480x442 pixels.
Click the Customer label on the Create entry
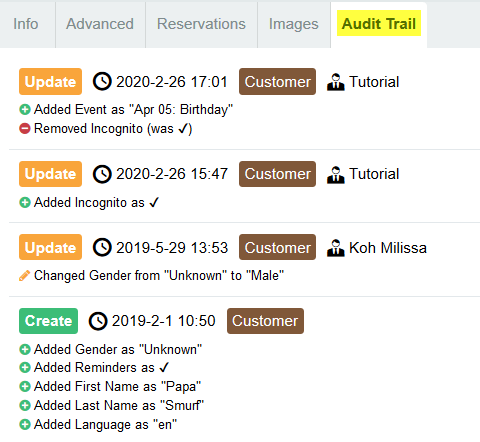click(265, 321)
